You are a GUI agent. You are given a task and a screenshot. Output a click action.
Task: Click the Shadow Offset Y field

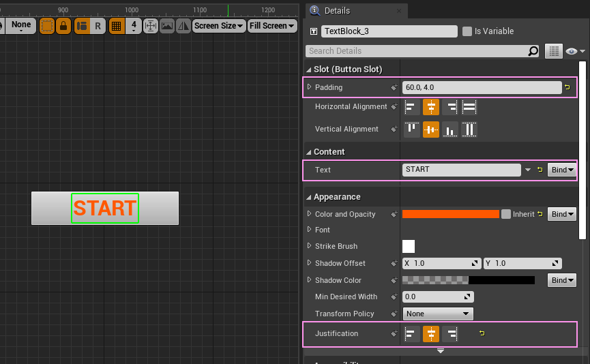(x=522, y=263)
